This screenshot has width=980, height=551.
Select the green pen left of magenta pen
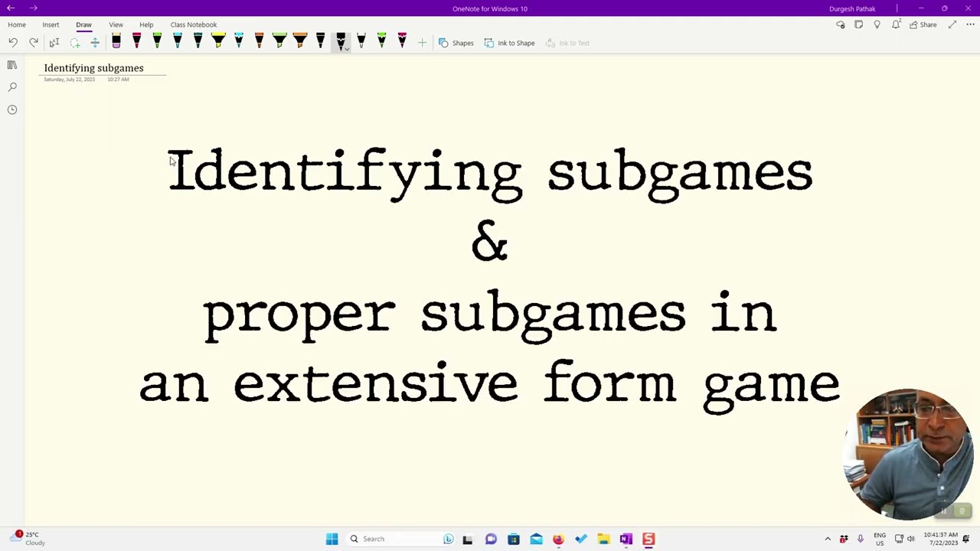(381, 41)
